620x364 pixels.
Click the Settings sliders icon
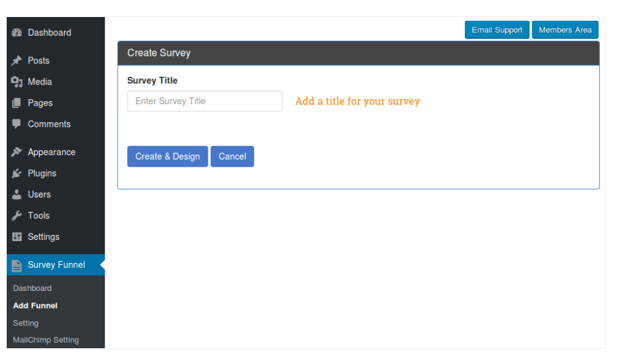[16, 237]
